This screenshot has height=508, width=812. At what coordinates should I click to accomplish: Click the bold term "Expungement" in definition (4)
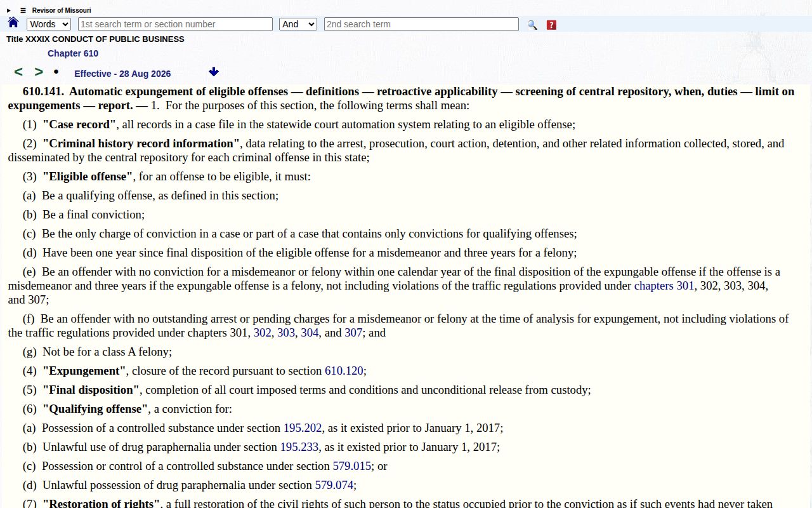click(84, 371)
